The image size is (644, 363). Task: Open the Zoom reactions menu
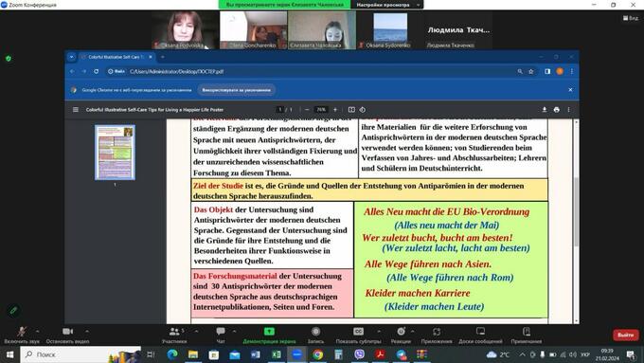coord(401,335)
